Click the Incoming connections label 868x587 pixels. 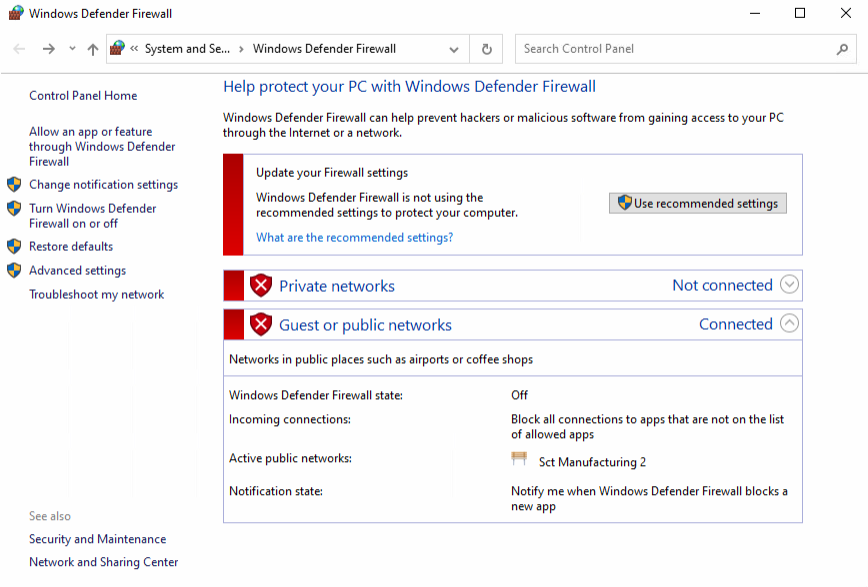tap(290, 419)
